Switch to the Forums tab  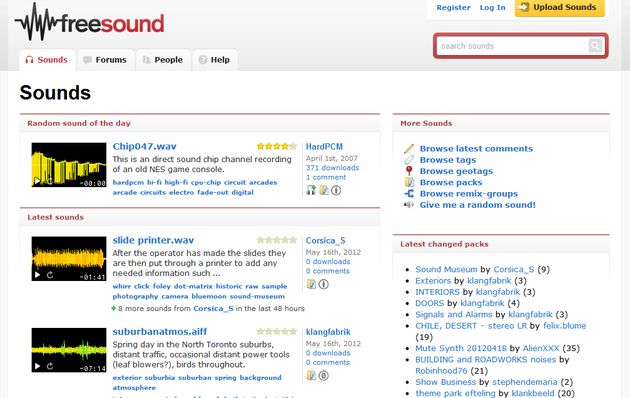point(105,60)
